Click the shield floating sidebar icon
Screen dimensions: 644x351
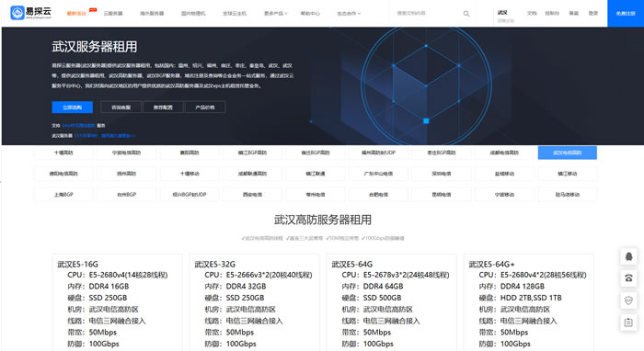click(x=628, y=300)
